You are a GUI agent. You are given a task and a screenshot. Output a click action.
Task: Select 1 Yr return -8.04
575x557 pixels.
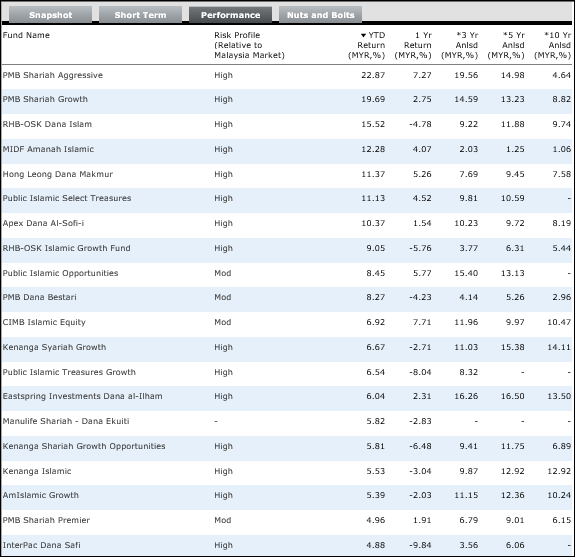tap(420, 372)
